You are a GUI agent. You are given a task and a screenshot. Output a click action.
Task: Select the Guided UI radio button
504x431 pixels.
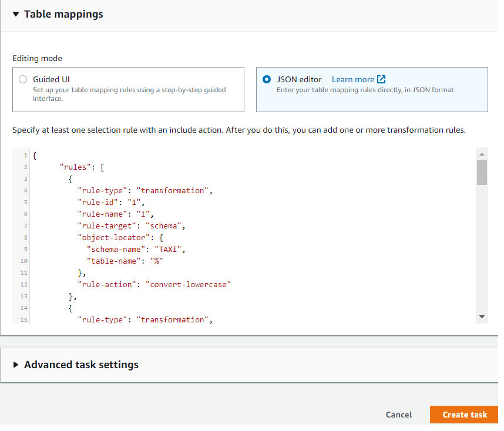[x=23, y=79]
